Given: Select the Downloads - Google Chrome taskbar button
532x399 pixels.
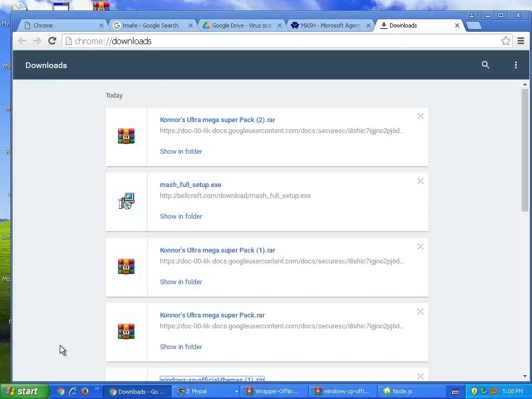Looking at the screenshot, I should [x=137, y=391].
